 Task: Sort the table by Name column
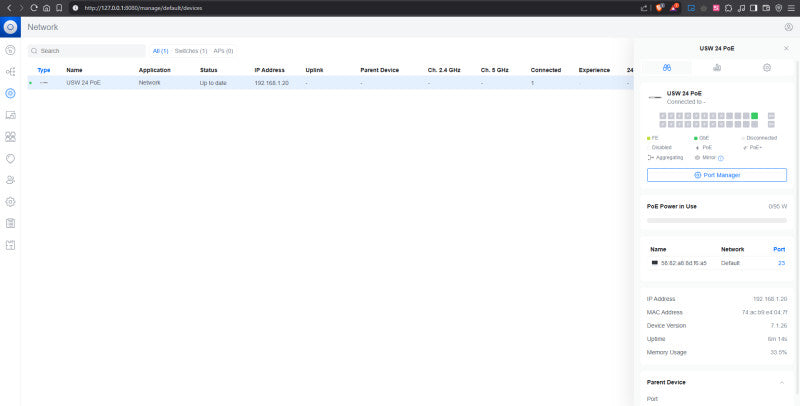click(74, 70)
